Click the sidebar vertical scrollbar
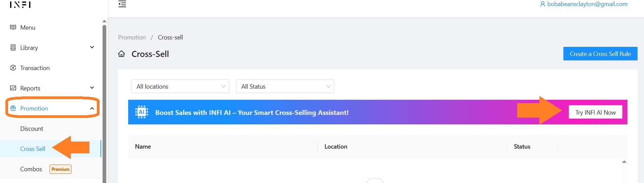The image size is (644, 183). tap(104, 101)
